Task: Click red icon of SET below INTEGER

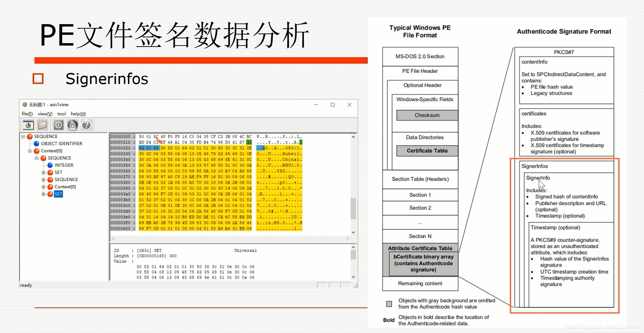Action: (x=50, y=172)
